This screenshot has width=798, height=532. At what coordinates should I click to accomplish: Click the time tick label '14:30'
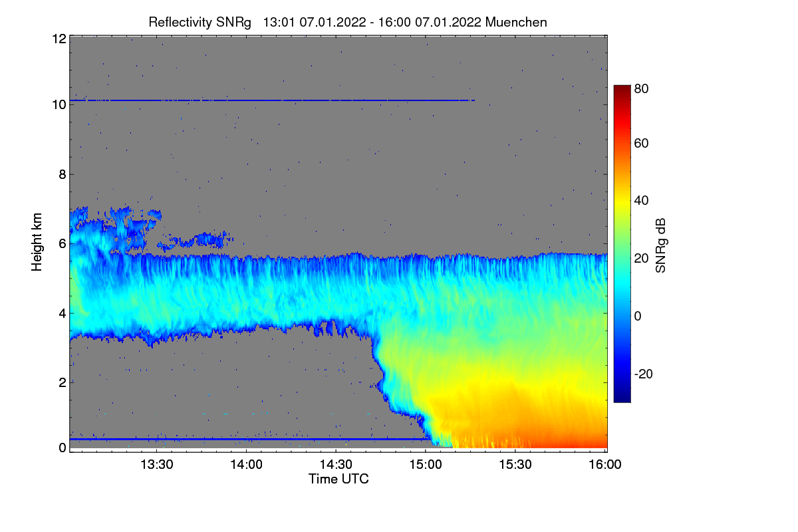(x=336, y=465)
